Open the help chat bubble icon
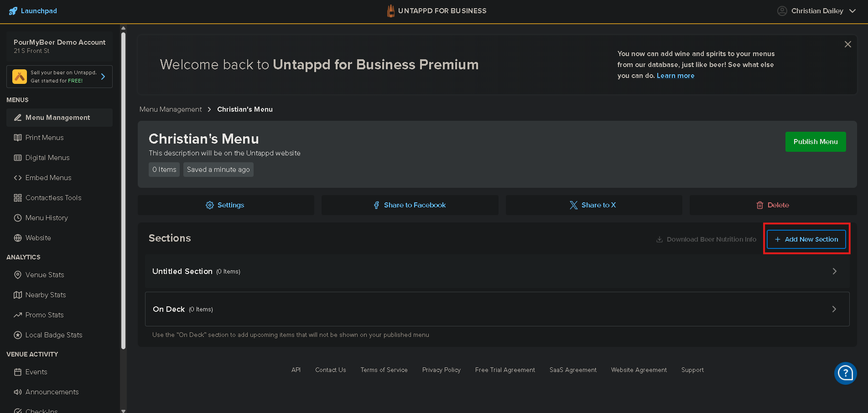868x413 pixels. click(x=846, y=373)
